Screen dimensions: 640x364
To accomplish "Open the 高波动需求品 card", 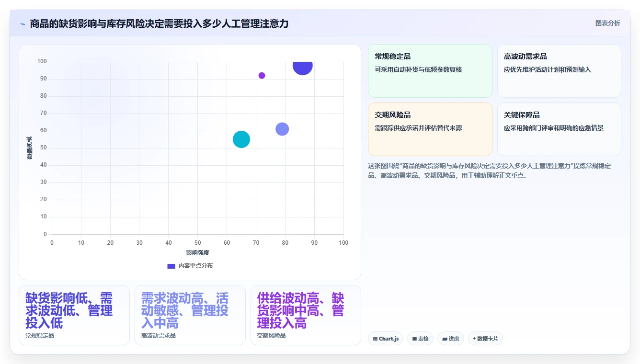I will tap(559, 71).
